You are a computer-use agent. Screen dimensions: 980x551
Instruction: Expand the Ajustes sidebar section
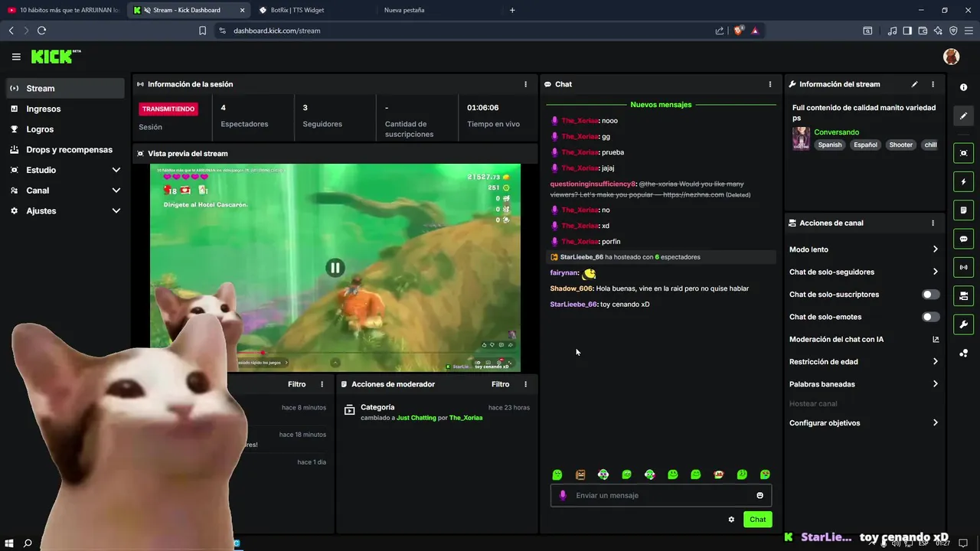tap(65, 210)
